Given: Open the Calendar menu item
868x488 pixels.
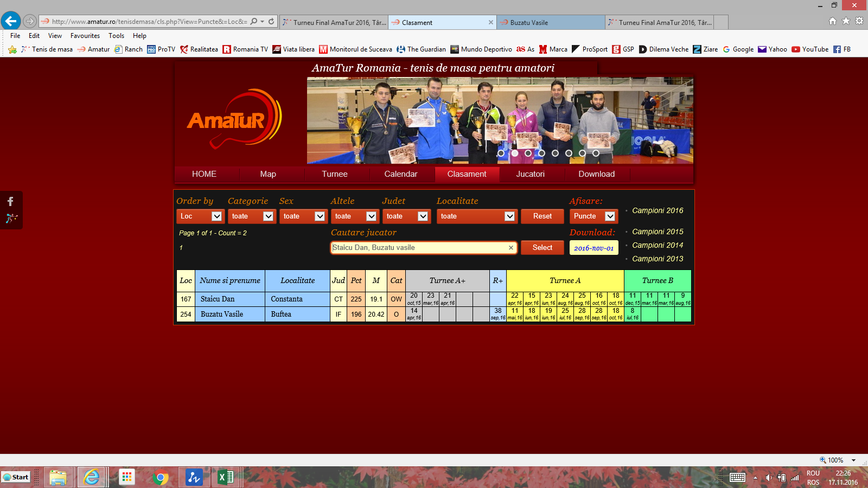Looking at the screenshot, I should 401,174.
